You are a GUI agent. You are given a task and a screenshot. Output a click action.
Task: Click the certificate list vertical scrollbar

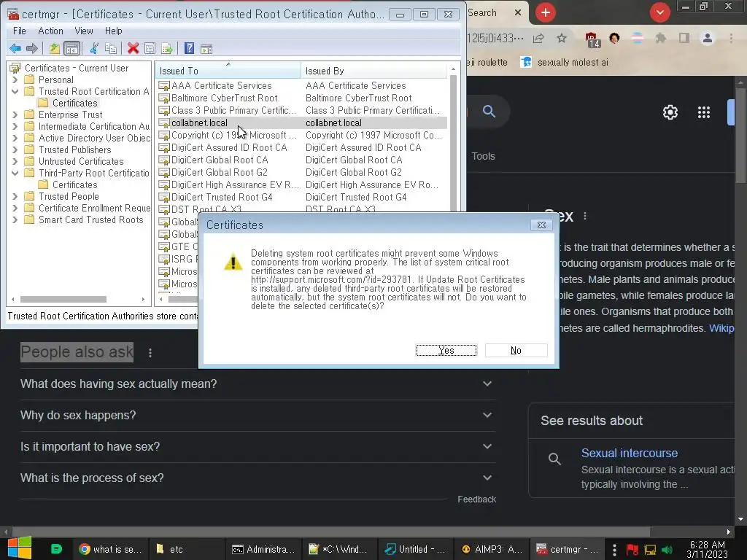453,143
